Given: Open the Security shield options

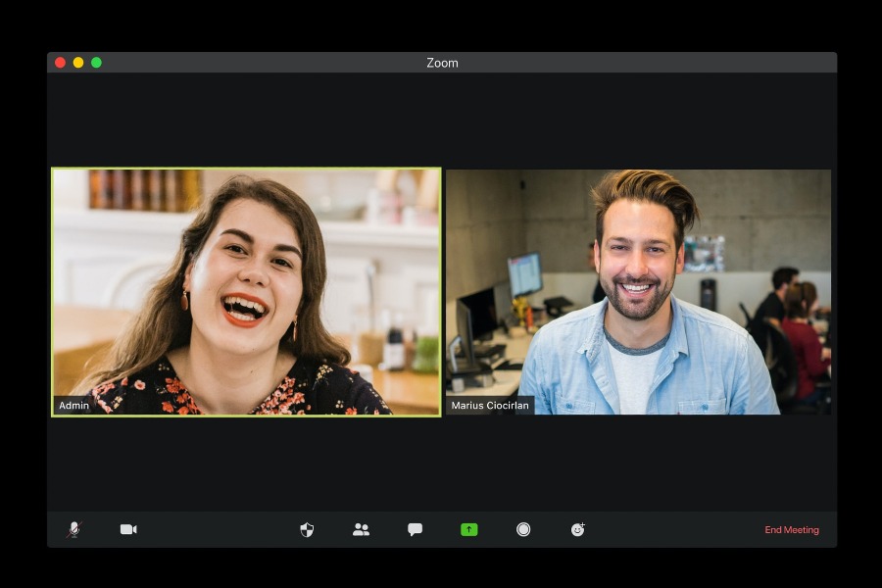Looking at the screenshot, I should click(307, 529).
